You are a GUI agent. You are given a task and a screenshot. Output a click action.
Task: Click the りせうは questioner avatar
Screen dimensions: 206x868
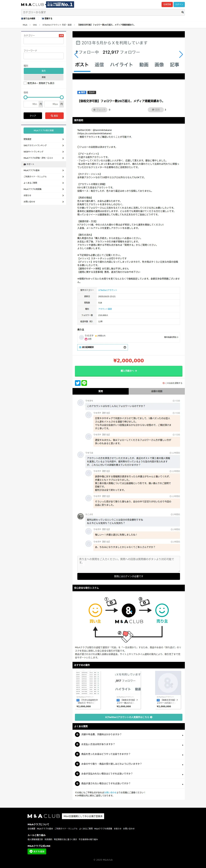80,455
